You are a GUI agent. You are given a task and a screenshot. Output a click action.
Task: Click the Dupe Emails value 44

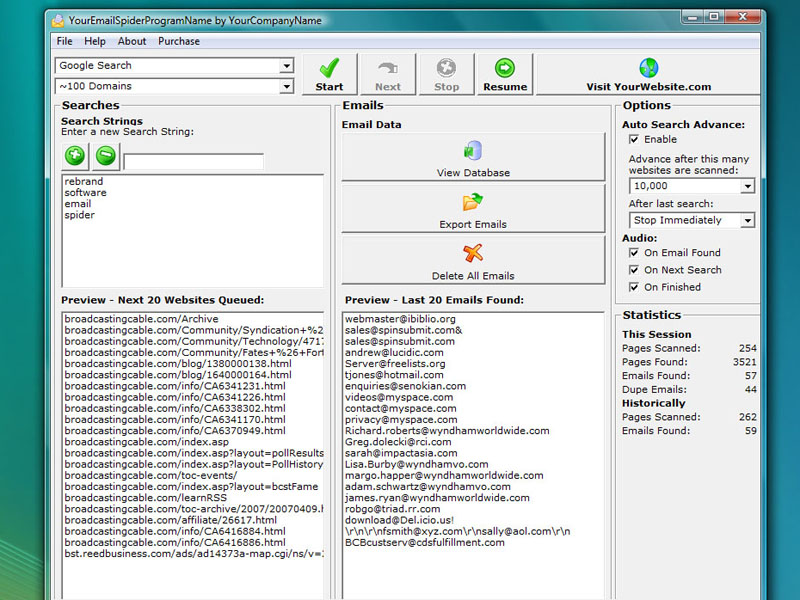tap(751, 390)
